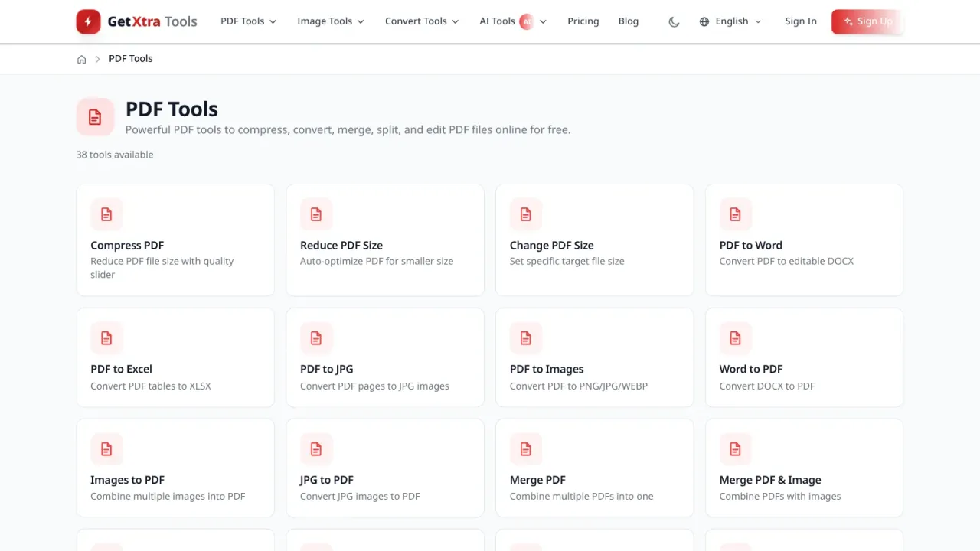
Task: Click the PDF to Excel card icon
Action: click(x=106, y=337)
